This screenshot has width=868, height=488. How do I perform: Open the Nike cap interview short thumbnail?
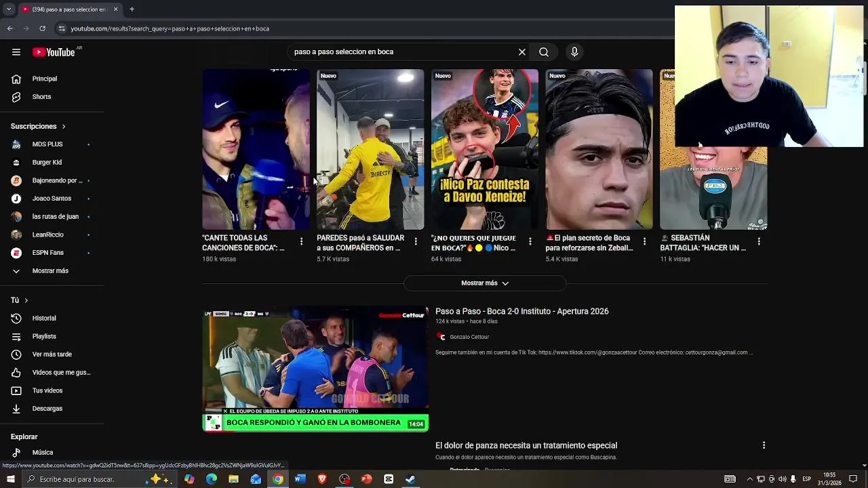point(256,149)
